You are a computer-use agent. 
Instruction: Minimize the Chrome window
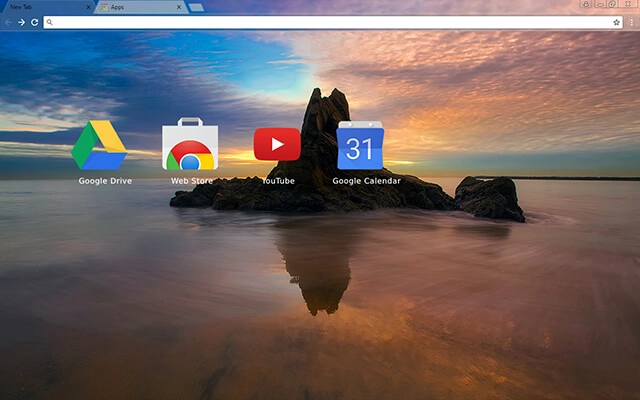(x=600, y=4)
